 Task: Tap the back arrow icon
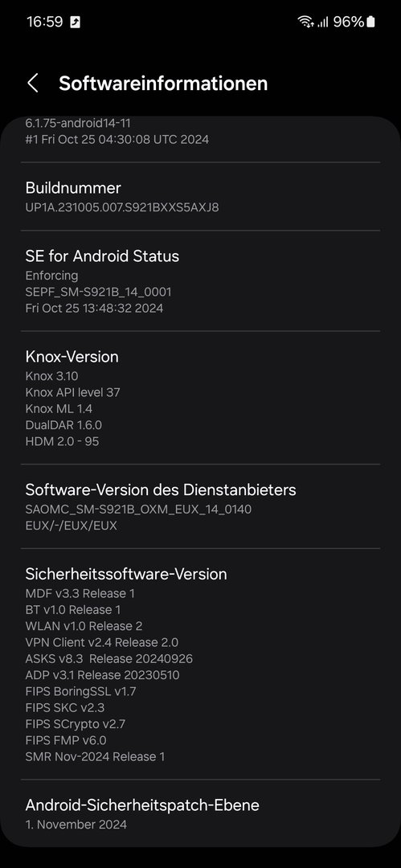(x=33, y=84)
